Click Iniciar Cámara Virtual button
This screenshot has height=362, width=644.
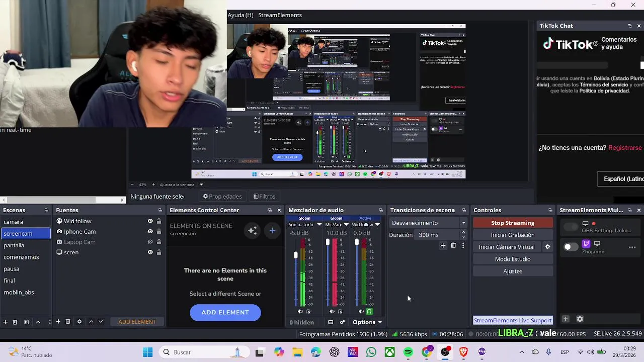tap(507, 247)
